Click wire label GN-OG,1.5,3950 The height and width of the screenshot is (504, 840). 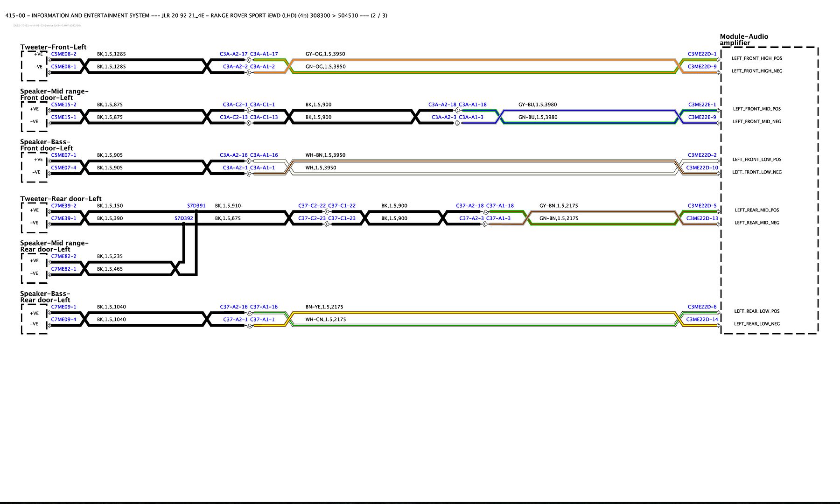pos(325,66)
